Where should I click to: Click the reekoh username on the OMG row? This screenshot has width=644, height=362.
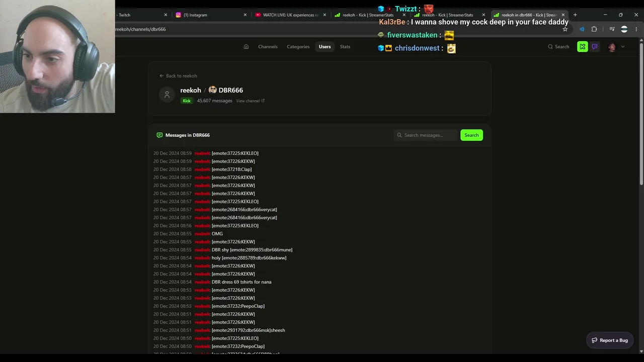click(x=202, y=234)
